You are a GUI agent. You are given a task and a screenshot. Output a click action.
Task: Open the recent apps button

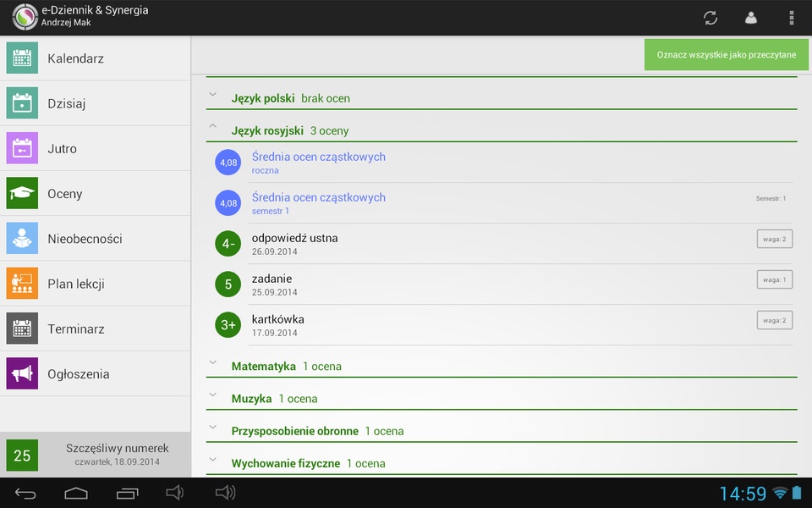pos(128,493)
